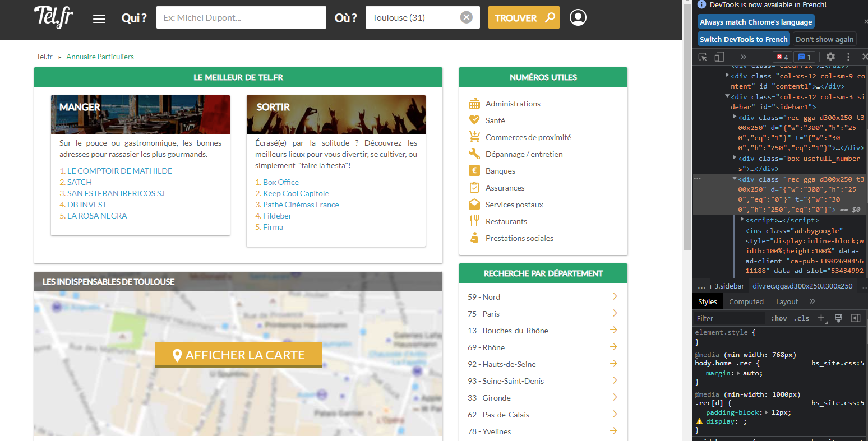Screen dimensions: 868x441
Task: Toggle the :hov element state panel
Action: click(779, 318)
